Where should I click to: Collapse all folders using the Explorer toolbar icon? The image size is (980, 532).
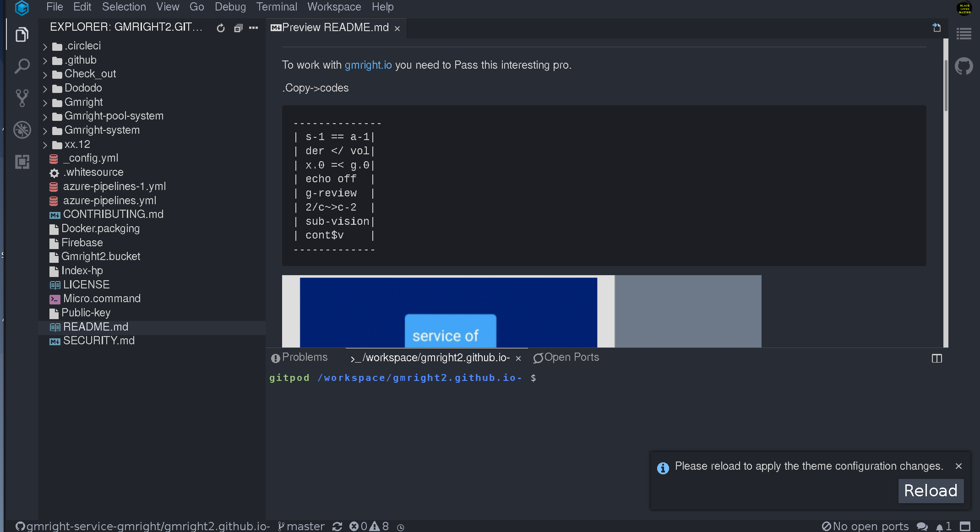pos(238,28)
